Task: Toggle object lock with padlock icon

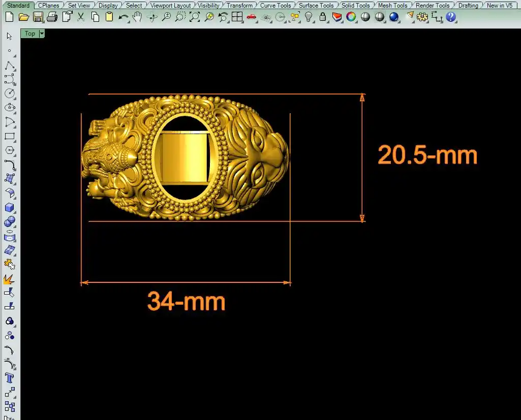Action: (x=323, y=17)
